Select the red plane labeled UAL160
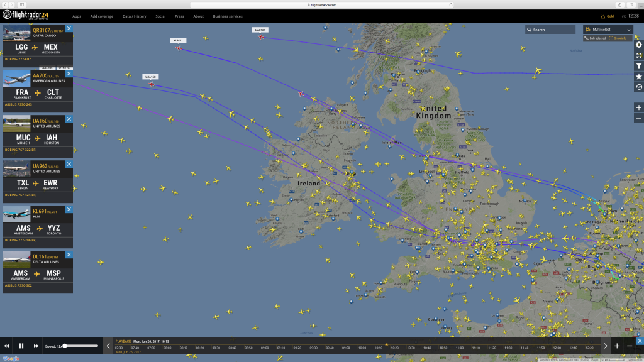Viewport: 644px width, 362px height. (x=152, y=84)
